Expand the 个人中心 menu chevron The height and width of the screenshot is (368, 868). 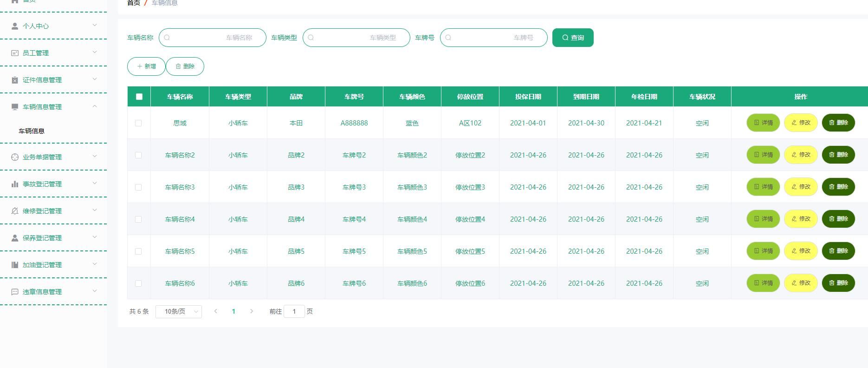pyautogui.click(x=95, y=25)
